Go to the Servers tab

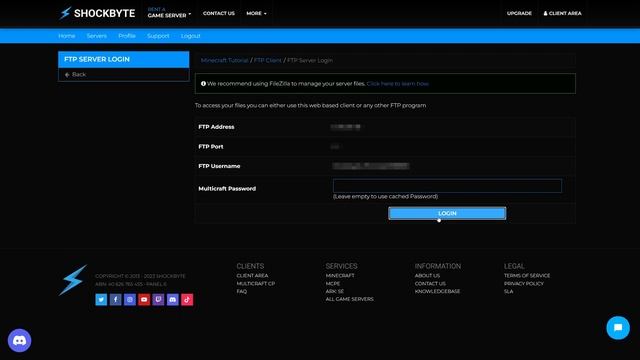pos(97,36)
